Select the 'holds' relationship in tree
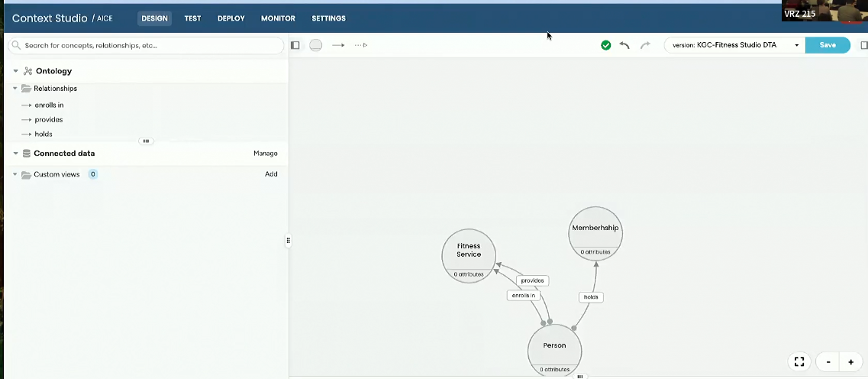868x379 pixels. [x=44, y=134]
